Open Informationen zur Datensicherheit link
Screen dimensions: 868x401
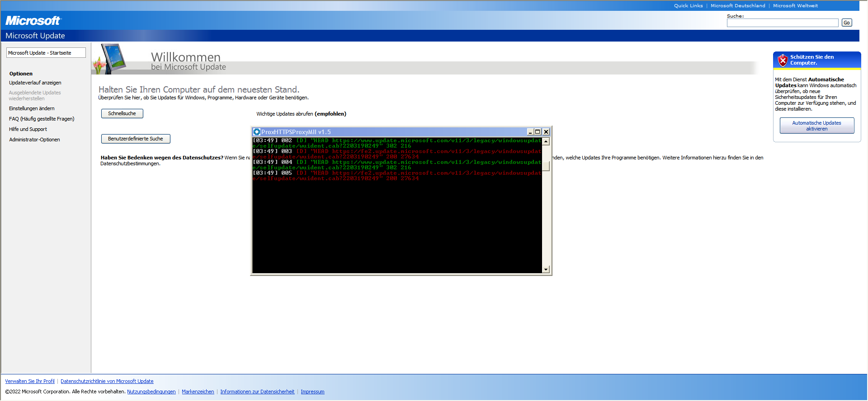tap(257, 392)
